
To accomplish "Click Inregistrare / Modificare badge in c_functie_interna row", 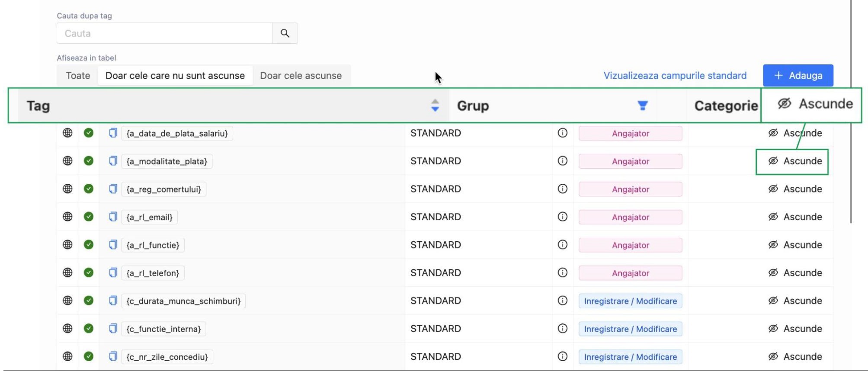I will [x=631, y=329].
